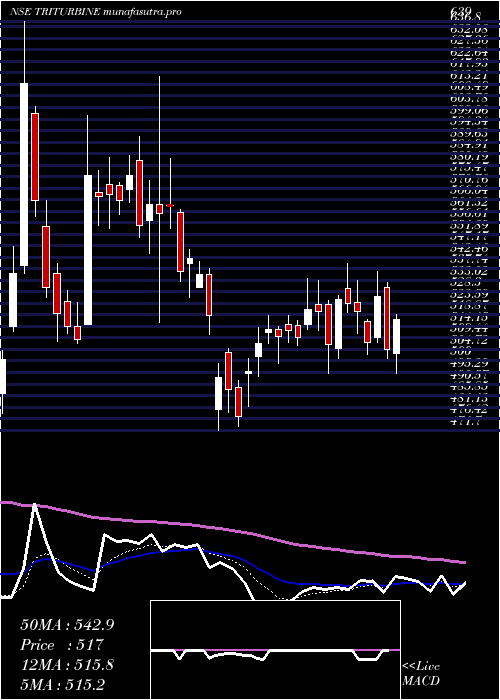
Task: Click the 504.72 price axis label
Action: point(467,342)
